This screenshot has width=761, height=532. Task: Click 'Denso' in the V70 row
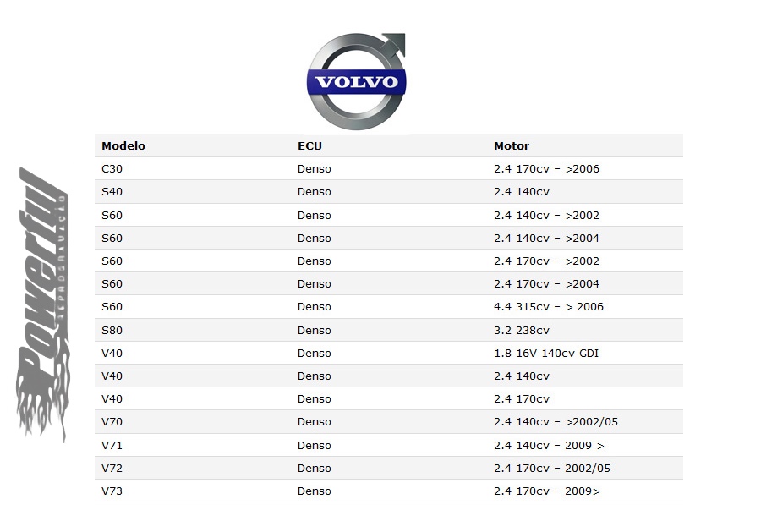click(x=315, y=422)
